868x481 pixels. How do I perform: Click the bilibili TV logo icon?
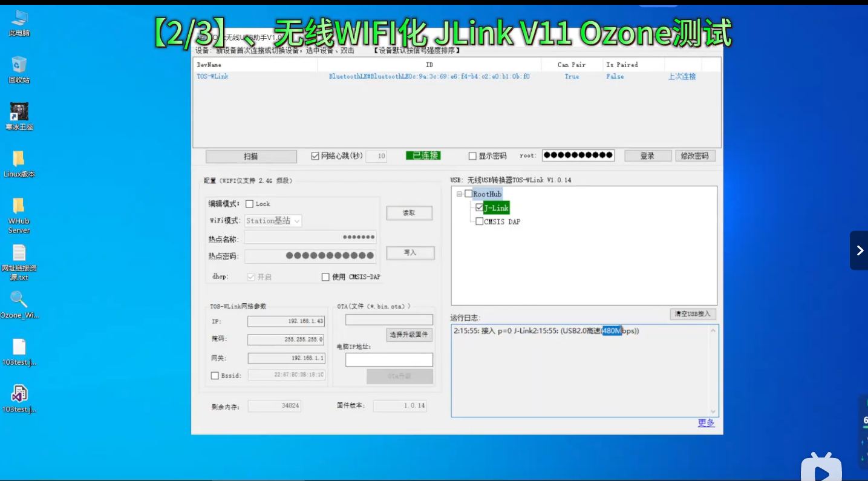(821, 467)
